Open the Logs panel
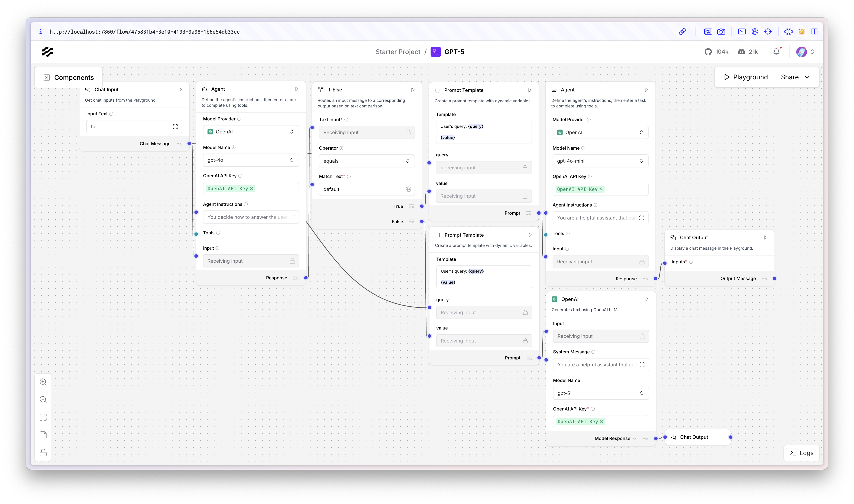854x504 pixels. coord(802,453)
